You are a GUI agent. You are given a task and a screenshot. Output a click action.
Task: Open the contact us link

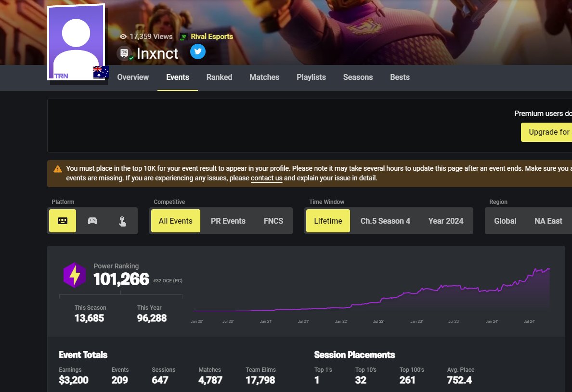click(266, 178)
